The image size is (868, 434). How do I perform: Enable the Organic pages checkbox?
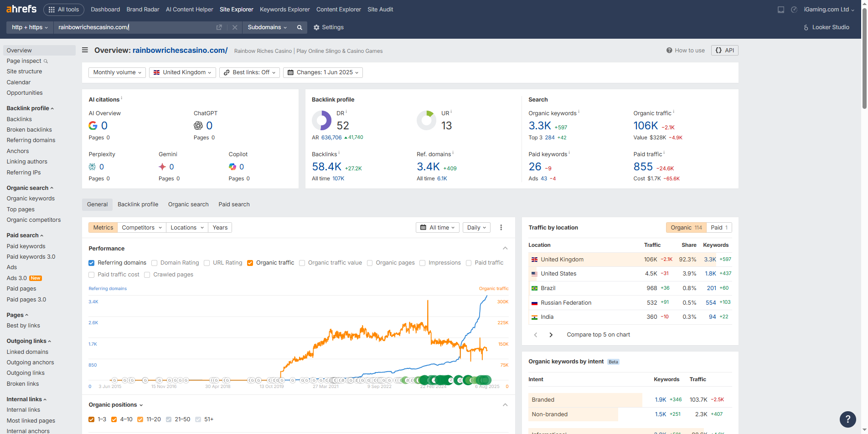pos(370,263)
